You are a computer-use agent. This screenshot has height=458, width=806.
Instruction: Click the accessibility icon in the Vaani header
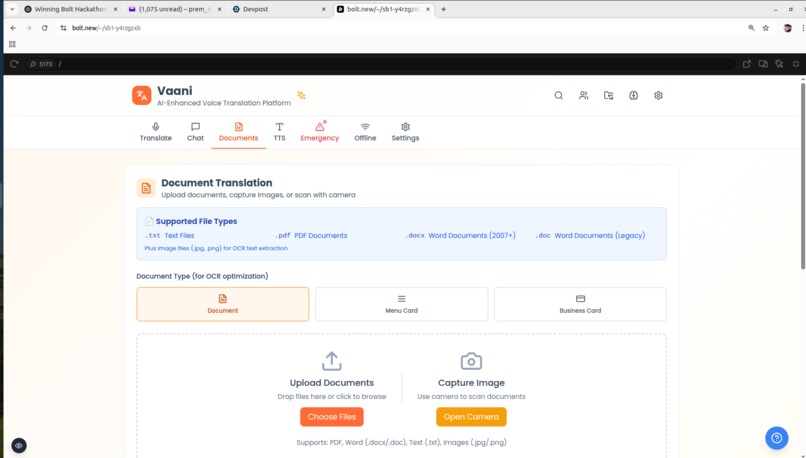coord(633,95)
